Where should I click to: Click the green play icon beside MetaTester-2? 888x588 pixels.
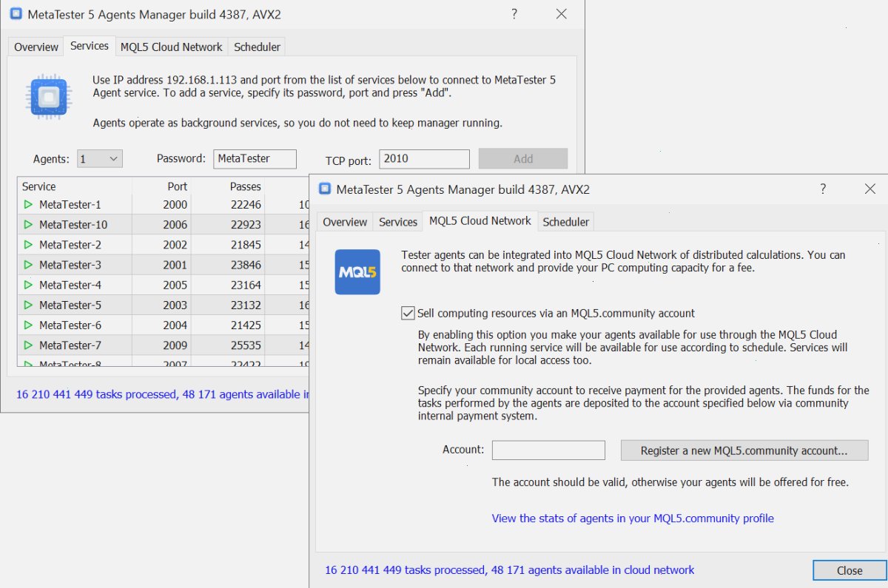[28, 244]
